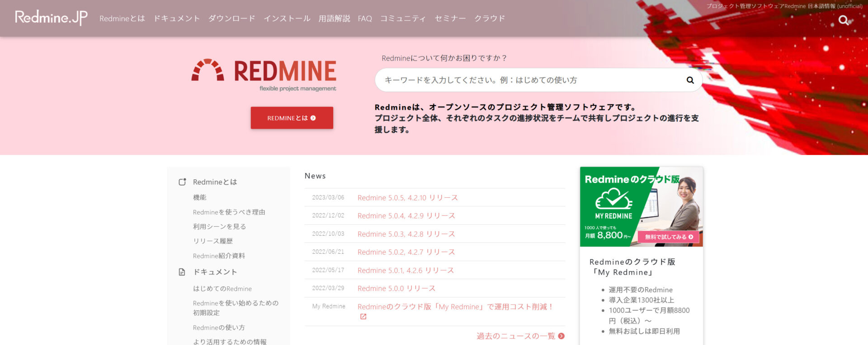This screenshot has height=345, width=868.
Task: Click the 2022/12/02 news date
Action: 328,215
